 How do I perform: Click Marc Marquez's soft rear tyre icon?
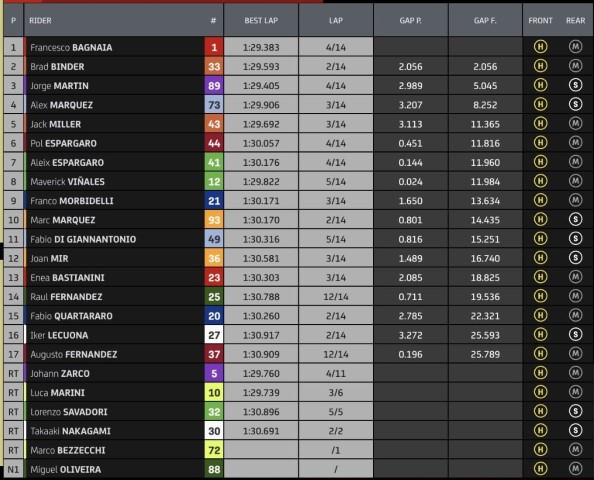(575, 219)
